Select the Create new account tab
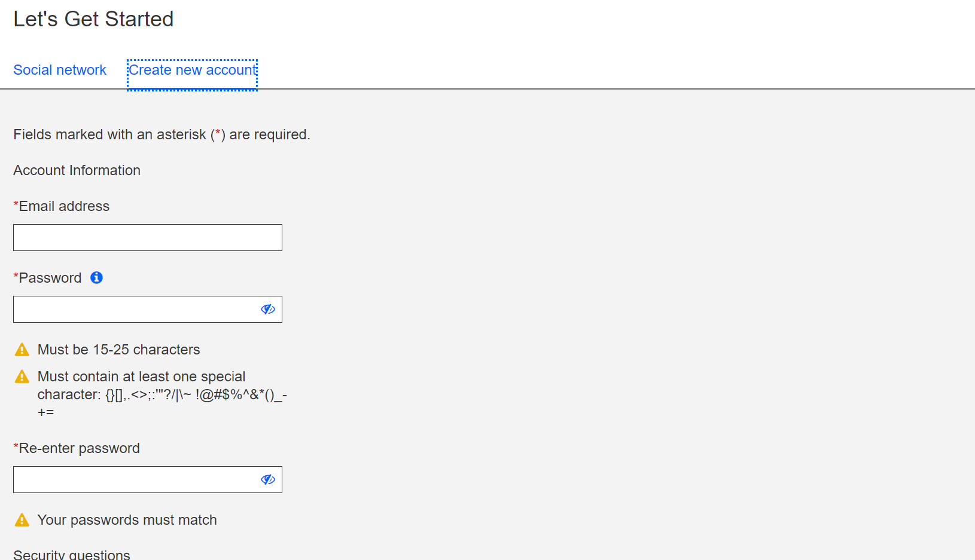 pos(192,70)
